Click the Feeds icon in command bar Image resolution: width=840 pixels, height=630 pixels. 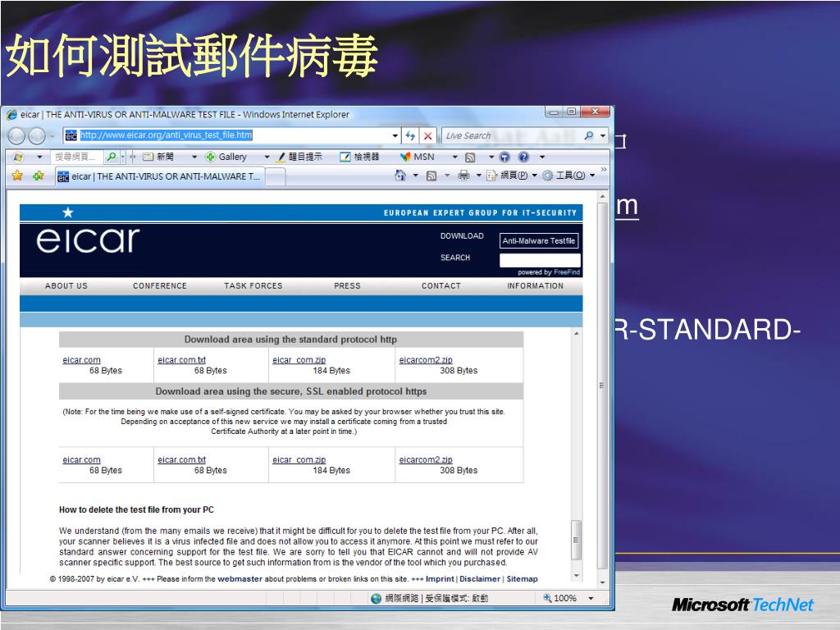coord(431,176)
